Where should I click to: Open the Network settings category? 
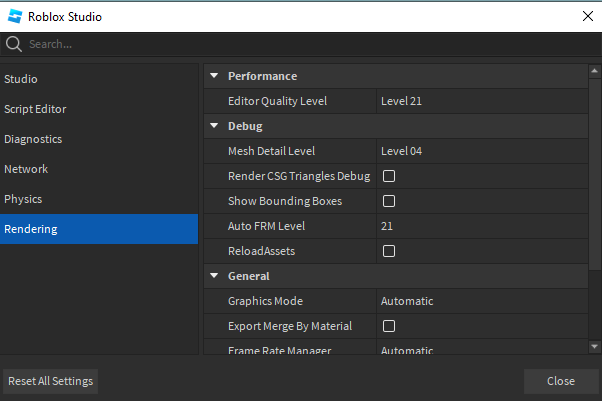[x=99, y=169]
